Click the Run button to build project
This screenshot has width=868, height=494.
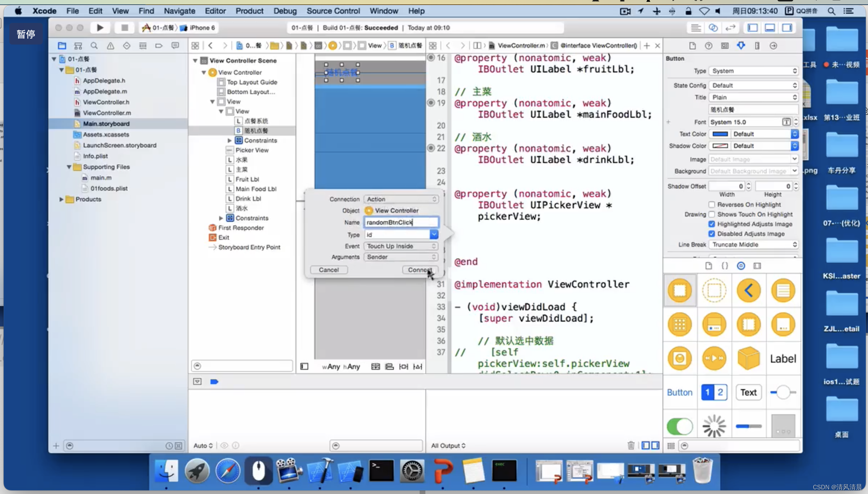coord(100,27)
